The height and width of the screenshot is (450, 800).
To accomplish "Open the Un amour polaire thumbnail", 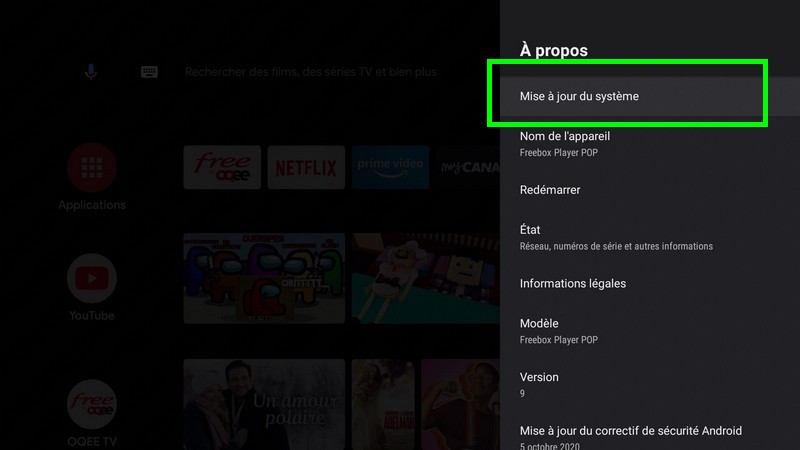I will (x=264, y=404).
